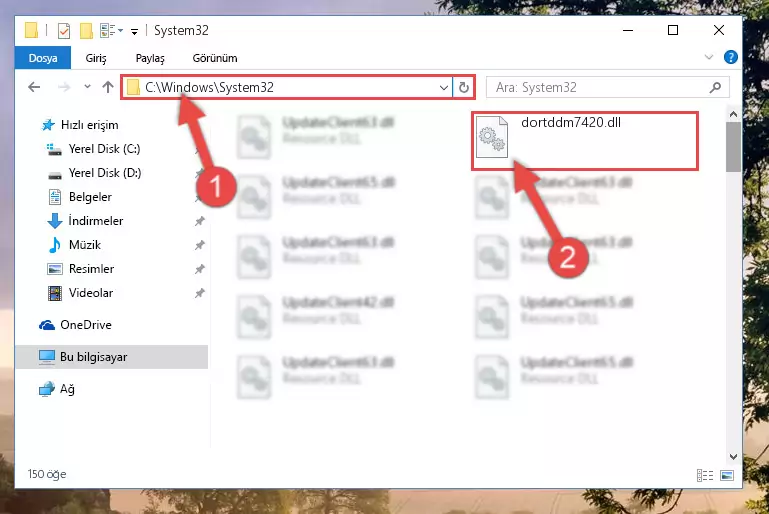This screenshot has width=769, height=514.
Task: Minimize the System32 window
Action: [628, 30]
